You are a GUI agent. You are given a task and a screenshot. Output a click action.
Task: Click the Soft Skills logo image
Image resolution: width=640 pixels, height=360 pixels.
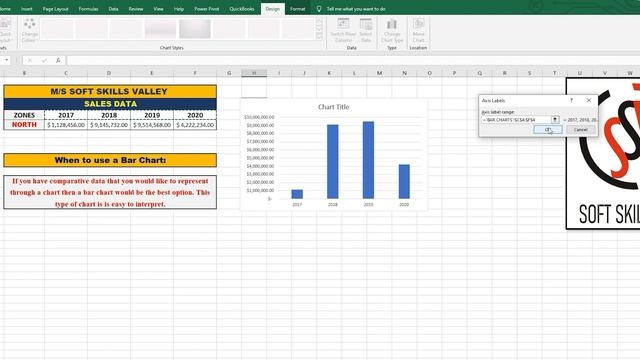tap(603, 153)
